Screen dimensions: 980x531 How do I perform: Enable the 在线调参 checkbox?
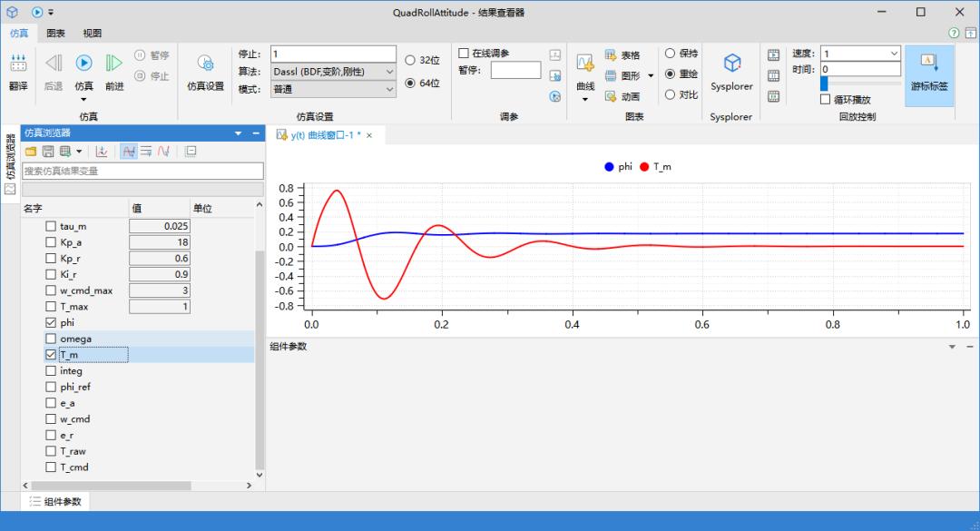click(x=464, y=54)
